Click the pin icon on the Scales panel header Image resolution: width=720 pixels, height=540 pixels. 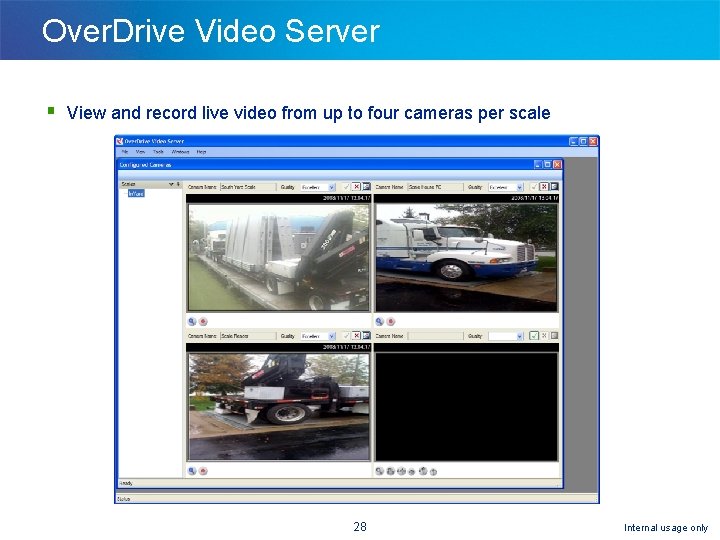pyautogui.click(x=178, y=184)
